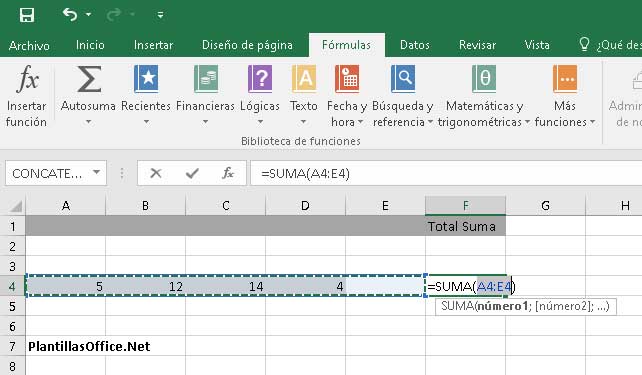
Task: Open the Archivo menu
Action: coord(29,45)
